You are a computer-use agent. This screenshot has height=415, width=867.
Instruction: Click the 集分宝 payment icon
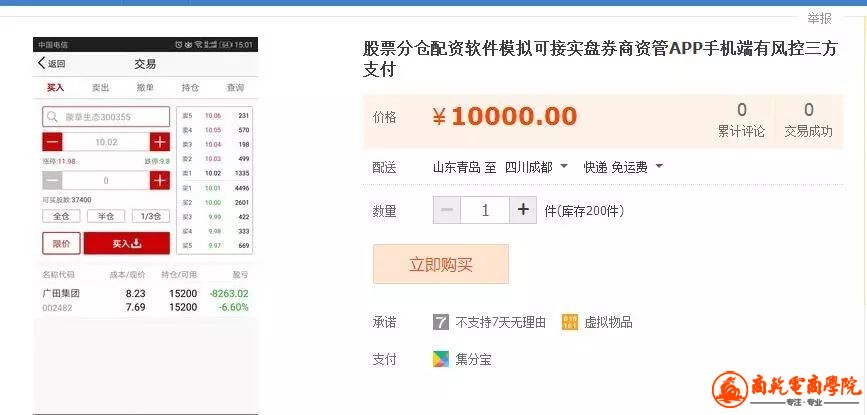(441, 359)
